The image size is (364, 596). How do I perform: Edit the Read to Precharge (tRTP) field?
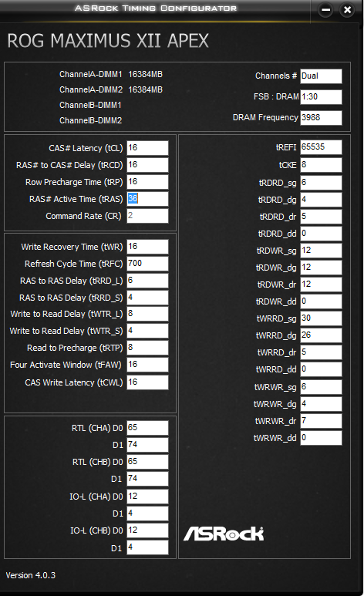(147, 348)
